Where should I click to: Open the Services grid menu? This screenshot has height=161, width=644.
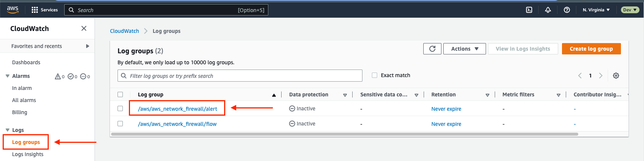tap(45, 10)
